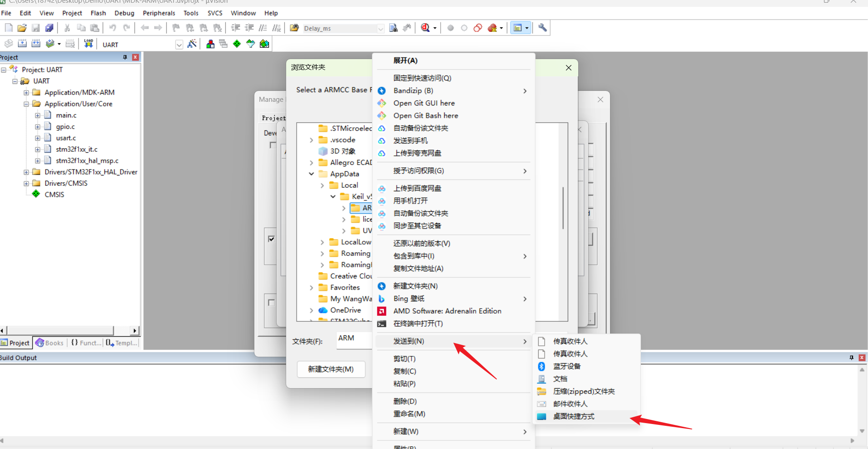Click the Save All toolbar icon
The height and width of the screenshot is (449, 868).
[49, 28]
